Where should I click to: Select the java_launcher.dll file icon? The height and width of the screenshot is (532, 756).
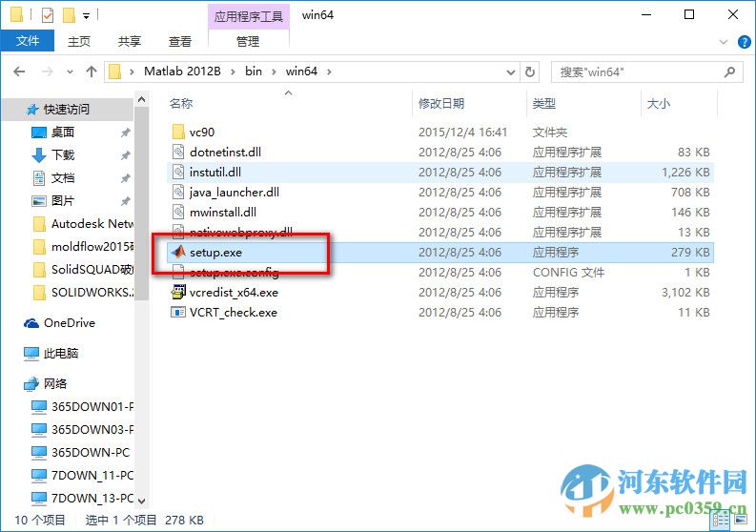point(178,192)
